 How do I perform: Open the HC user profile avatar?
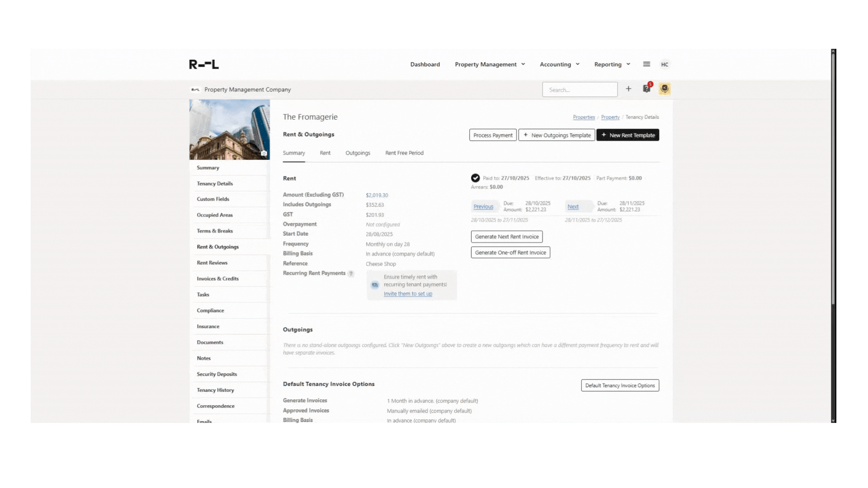click(665, 64)
